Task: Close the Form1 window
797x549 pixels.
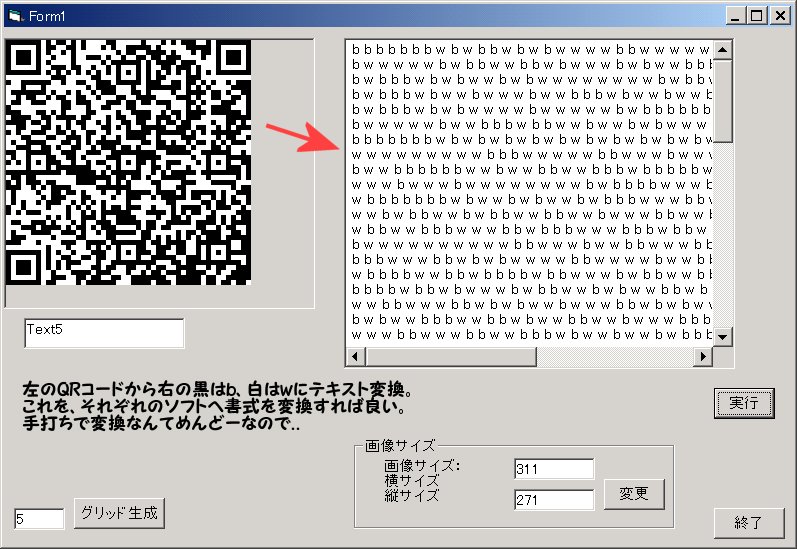Action: [x=780, y=16]
